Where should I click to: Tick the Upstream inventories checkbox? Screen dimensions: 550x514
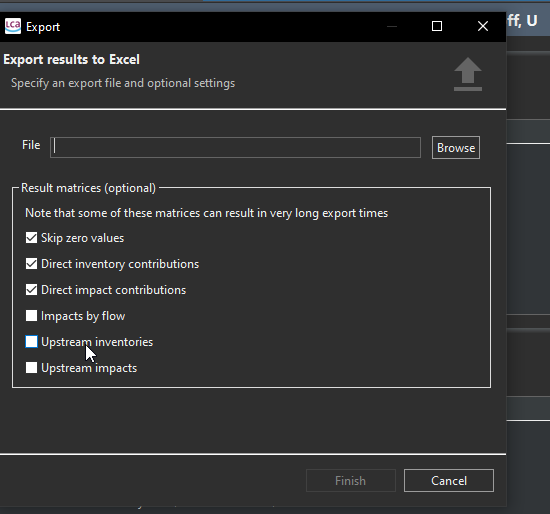coord(32,342)
